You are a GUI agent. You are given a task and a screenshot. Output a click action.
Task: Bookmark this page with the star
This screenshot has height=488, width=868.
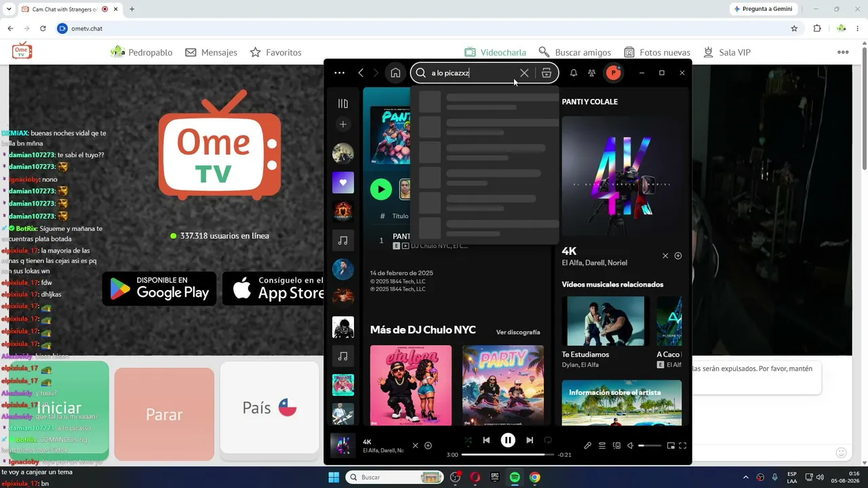pos(794,28)
